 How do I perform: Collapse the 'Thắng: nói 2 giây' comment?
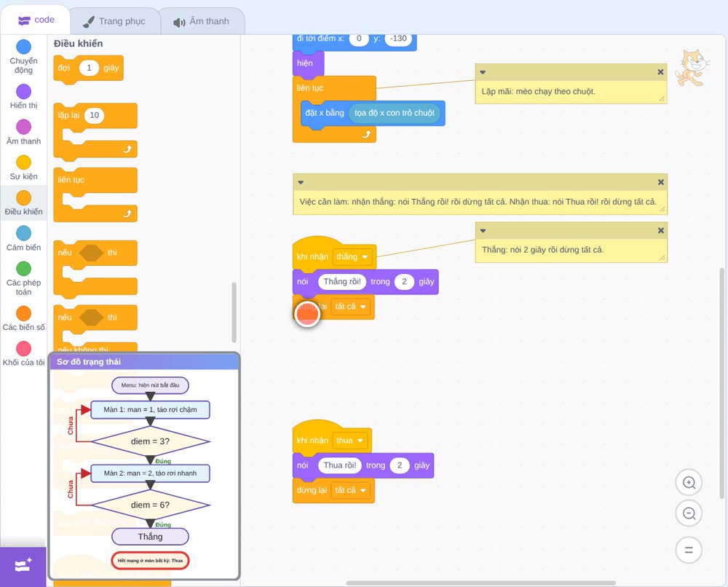click(483, 231)
